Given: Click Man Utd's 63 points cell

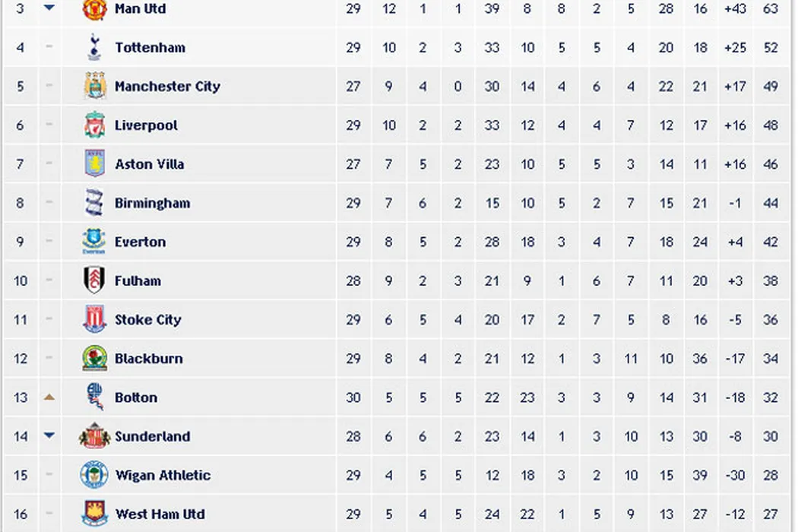Looking at the screenshot, I should point(771,9).
